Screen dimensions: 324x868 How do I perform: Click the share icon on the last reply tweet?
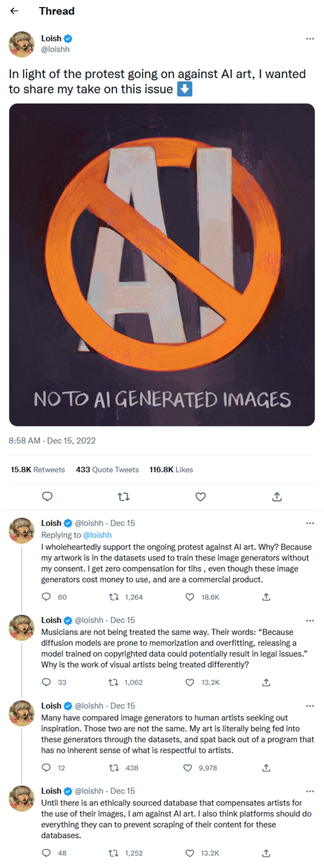[x=266, y=853]
